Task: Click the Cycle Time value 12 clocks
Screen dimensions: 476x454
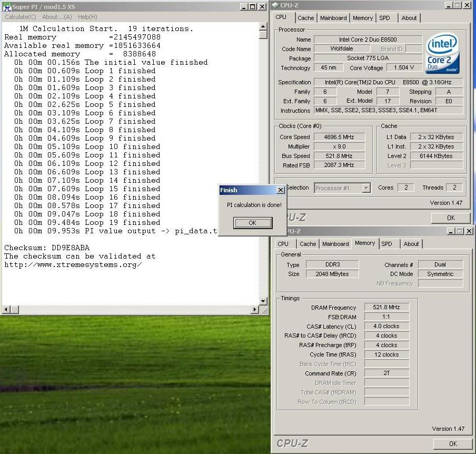Action: [386, 354]
